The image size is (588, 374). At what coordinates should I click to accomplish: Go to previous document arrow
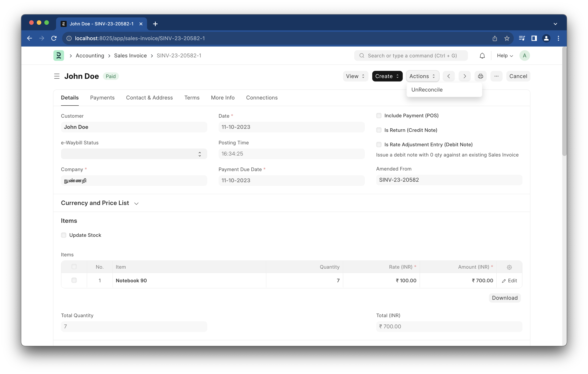pyautogui.click(x=449, y=76)
